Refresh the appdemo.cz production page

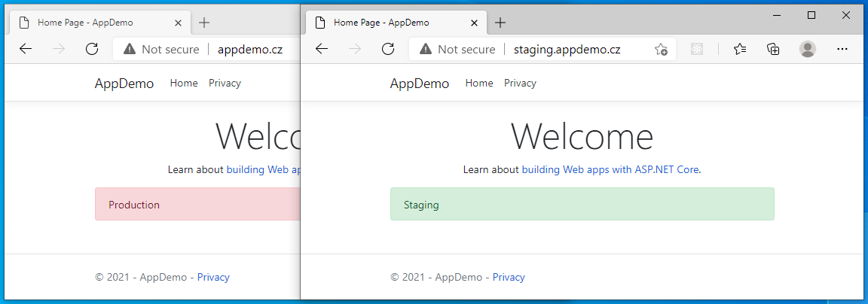point(92,49)
